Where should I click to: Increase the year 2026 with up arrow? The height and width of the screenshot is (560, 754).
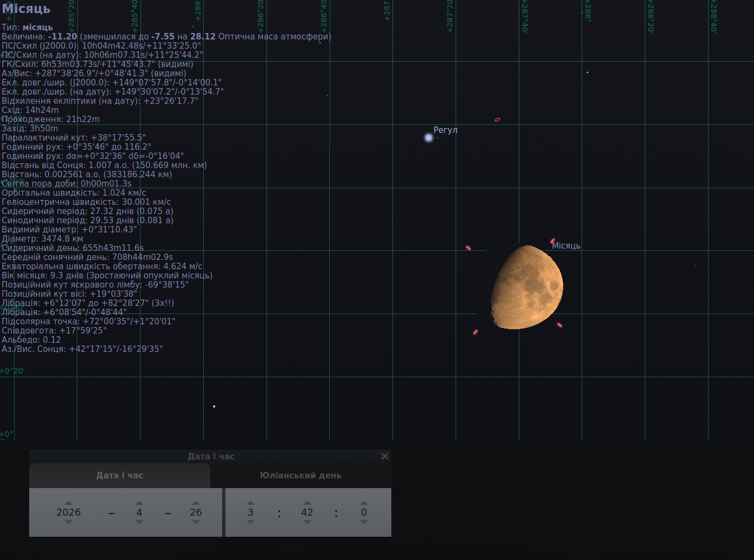(x=68, y=503)
